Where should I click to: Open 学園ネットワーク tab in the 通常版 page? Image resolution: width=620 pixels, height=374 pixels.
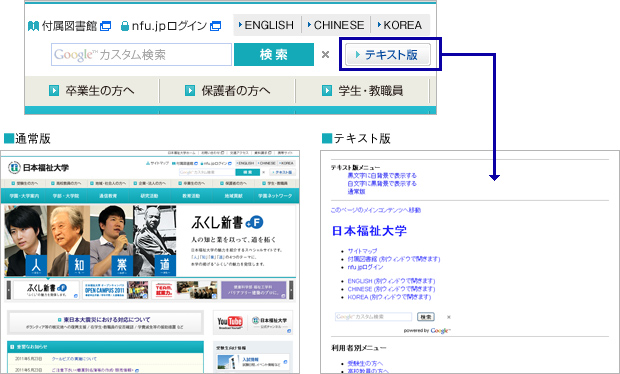click(x=275, y=196)
